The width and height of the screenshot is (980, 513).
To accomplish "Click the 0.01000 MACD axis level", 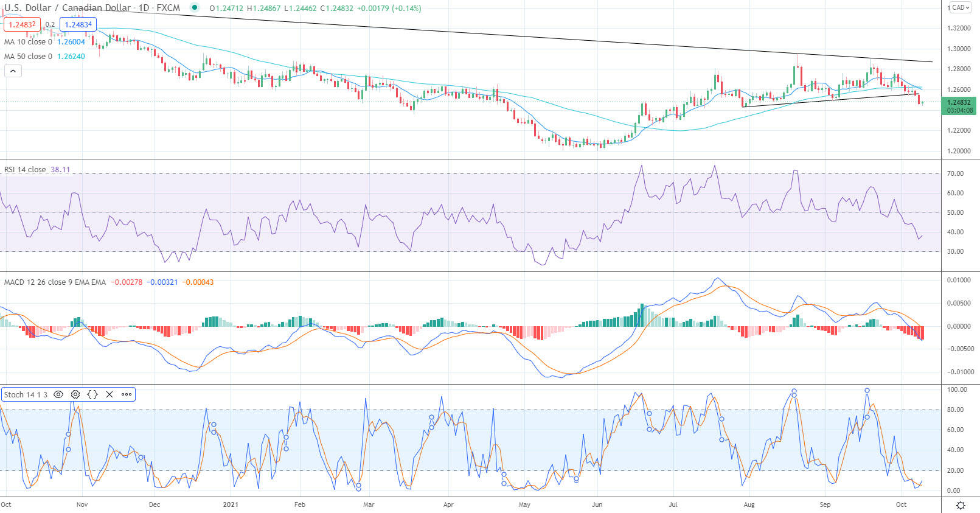I will (959, 280).
